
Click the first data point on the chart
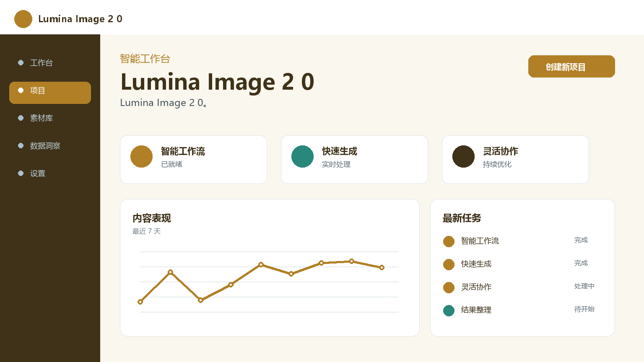click(x=140, y=302)
